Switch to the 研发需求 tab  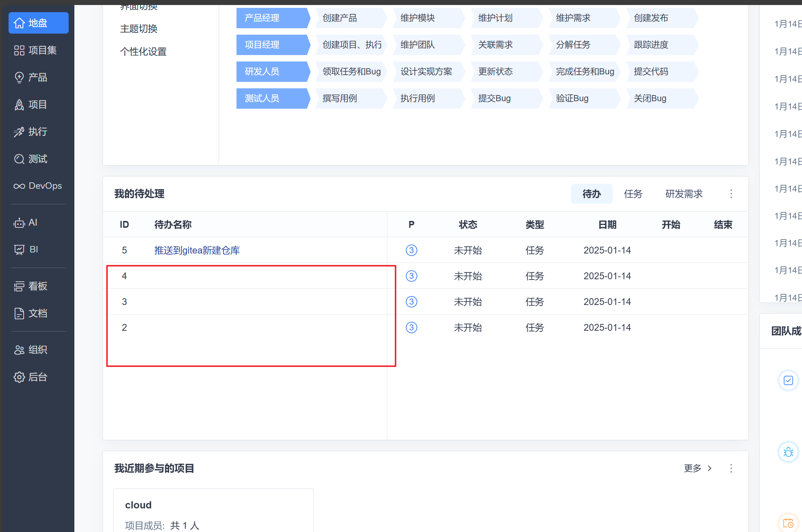[x=684, y=194]
